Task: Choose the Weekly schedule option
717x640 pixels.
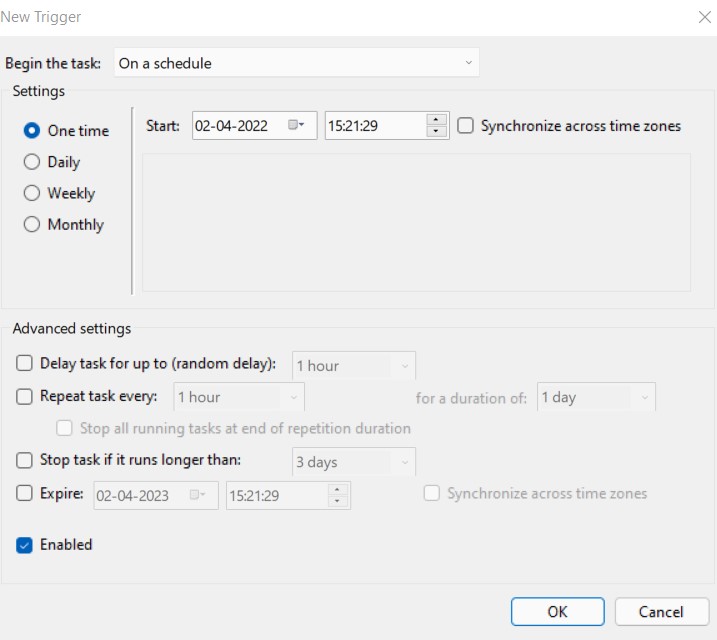Action: (32, 194)
